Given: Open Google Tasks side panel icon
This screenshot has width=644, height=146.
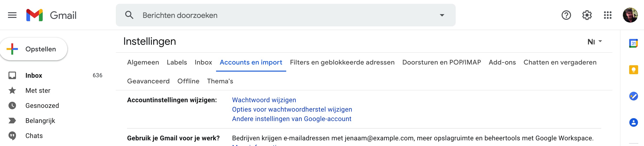Looking at the screenshot, I should (x=633, y=96).
